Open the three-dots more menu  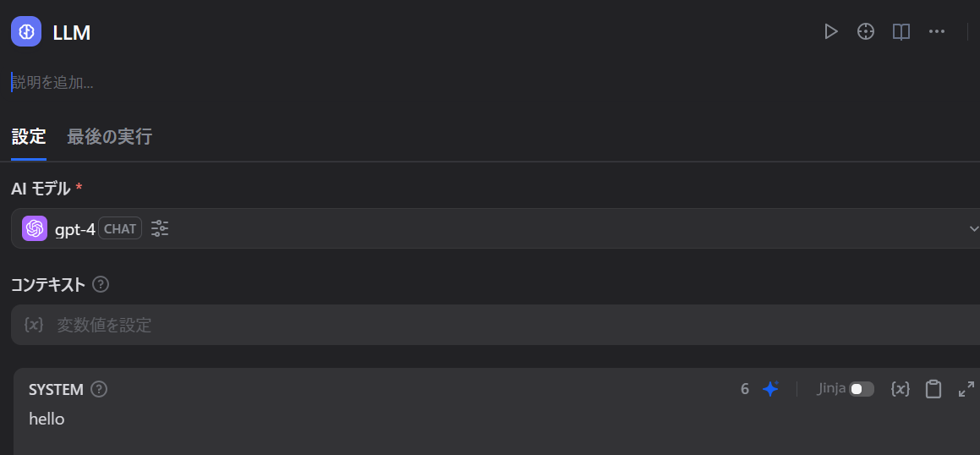tap(936, 32)
